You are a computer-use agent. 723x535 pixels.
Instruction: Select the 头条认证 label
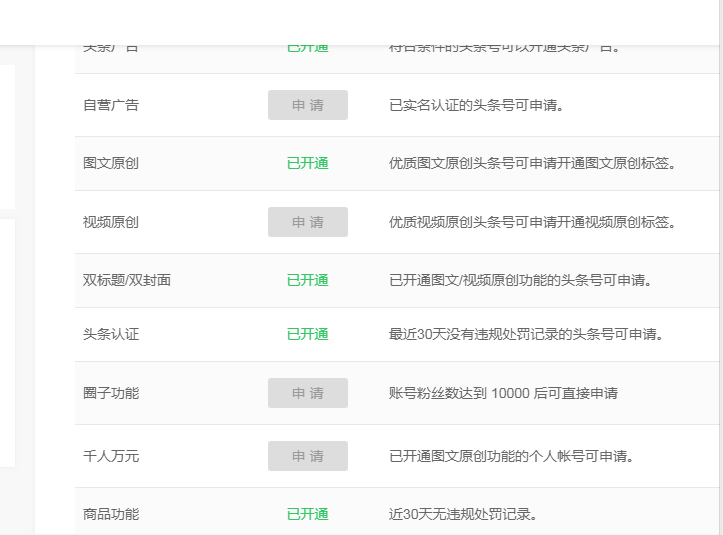(111, 334)
